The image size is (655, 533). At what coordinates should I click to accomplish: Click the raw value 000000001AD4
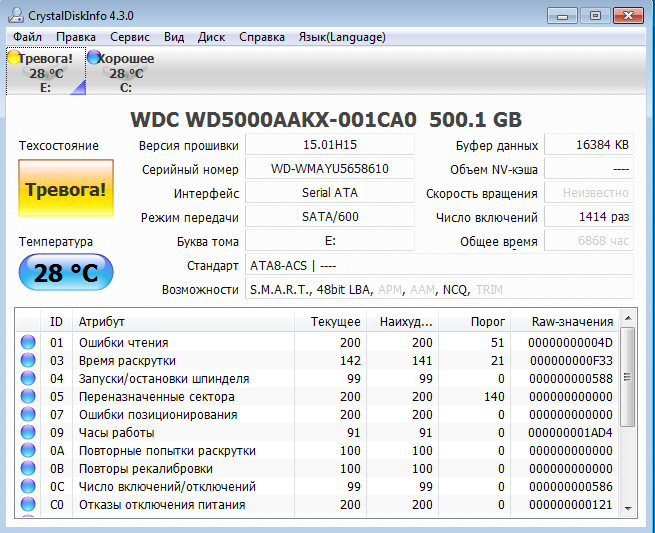(570, 432)
